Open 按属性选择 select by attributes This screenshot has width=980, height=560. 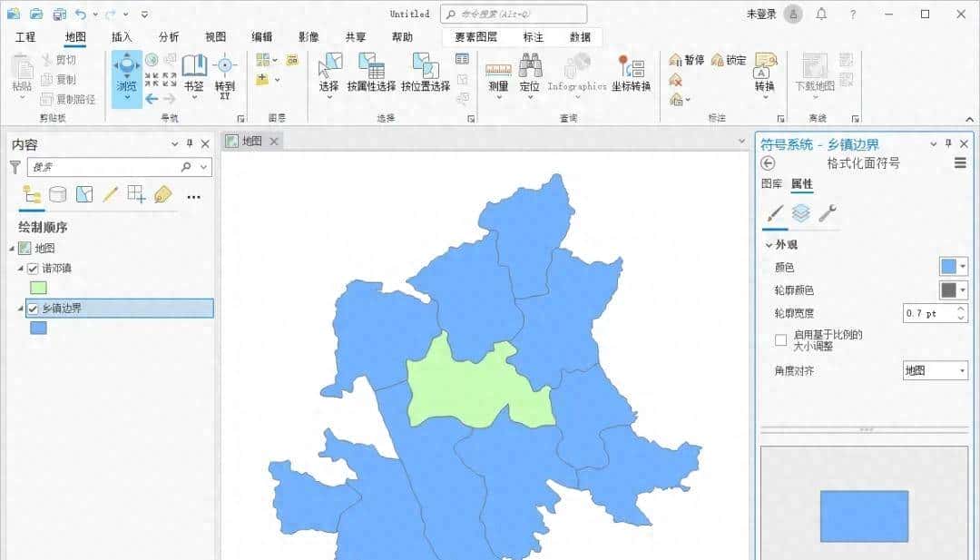pyautogui.click(x=371, y=74)
